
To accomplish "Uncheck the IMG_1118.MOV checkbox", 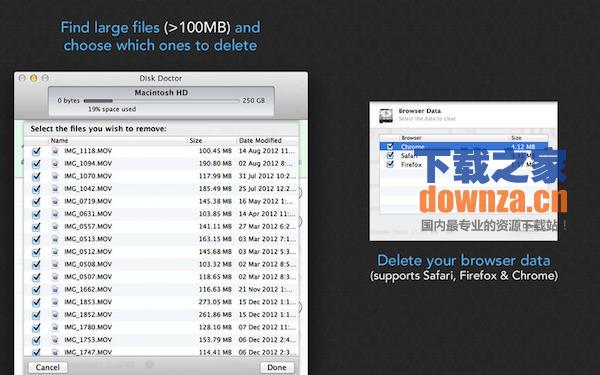I will [x=36, y=151].
